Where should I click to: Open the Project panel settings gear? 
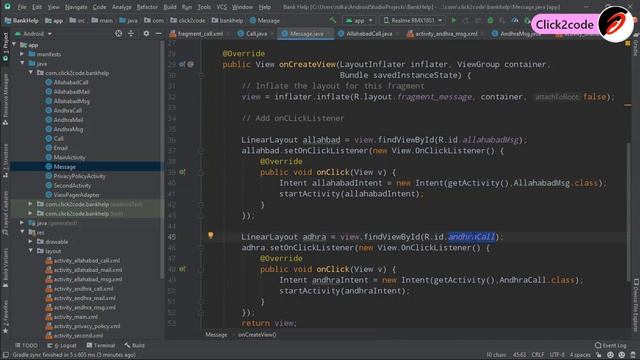pyautogui.click(x=146, y=33)
